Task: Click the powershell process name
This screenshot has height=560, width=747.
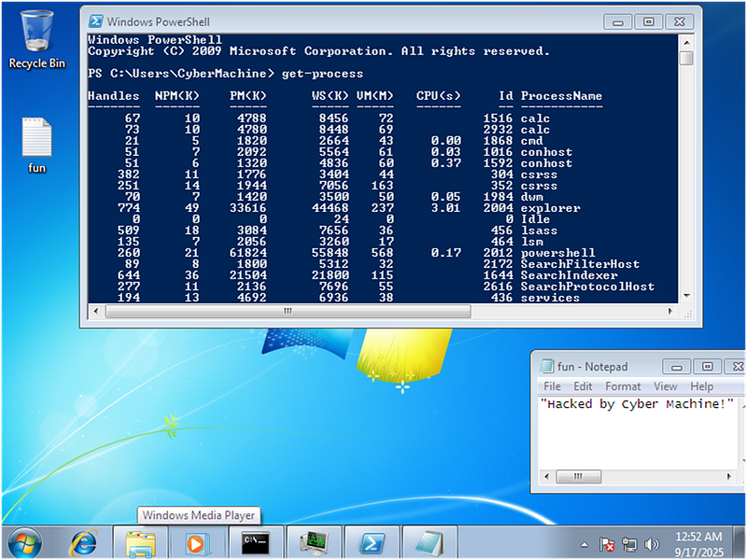Action: (557, 253)
